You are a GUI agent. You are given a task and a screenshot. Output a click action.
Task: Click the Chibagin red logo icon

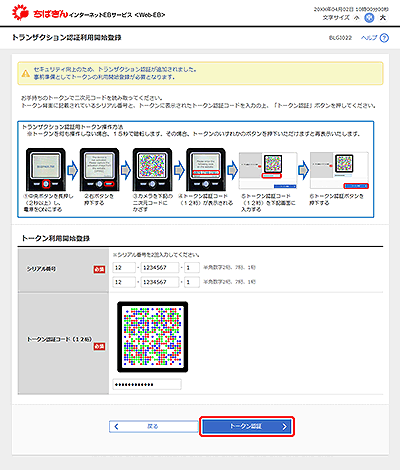pos(20,13)
